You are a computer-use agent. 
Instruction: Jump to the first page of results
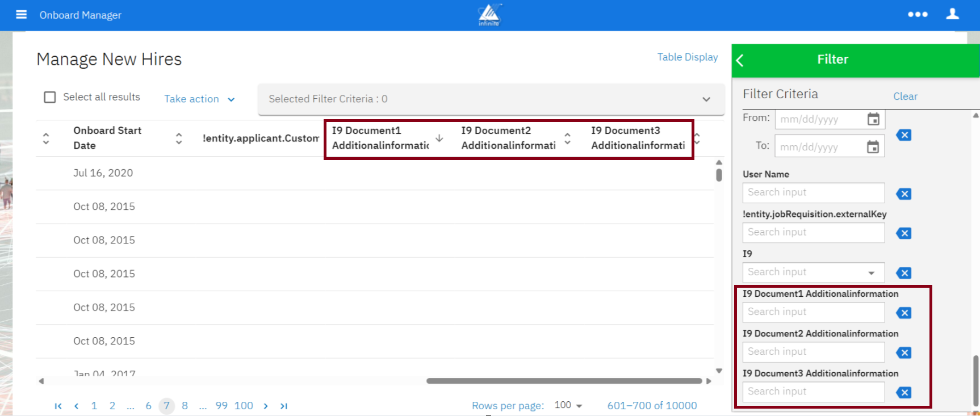[x=58, y=406]
